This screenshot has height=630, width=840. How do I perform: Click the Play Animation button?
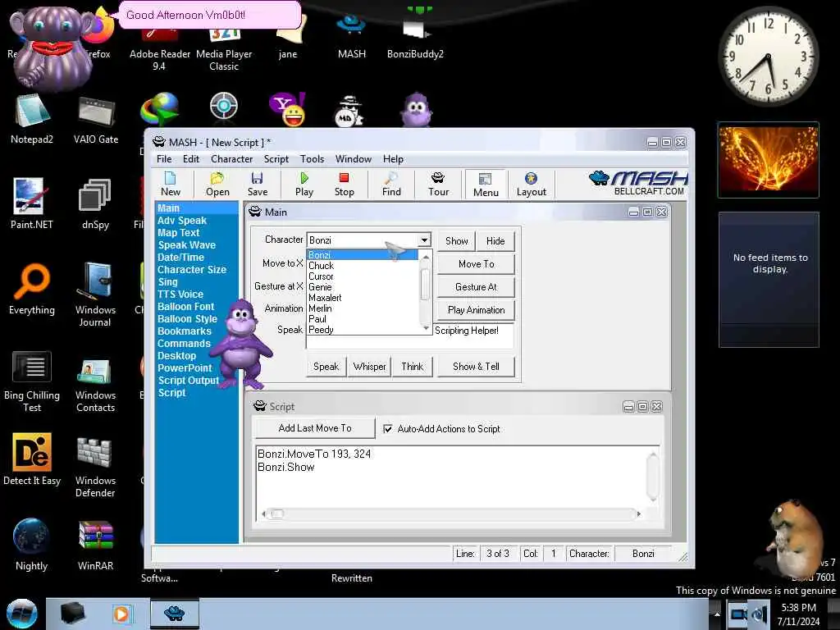tap(477, 310)
